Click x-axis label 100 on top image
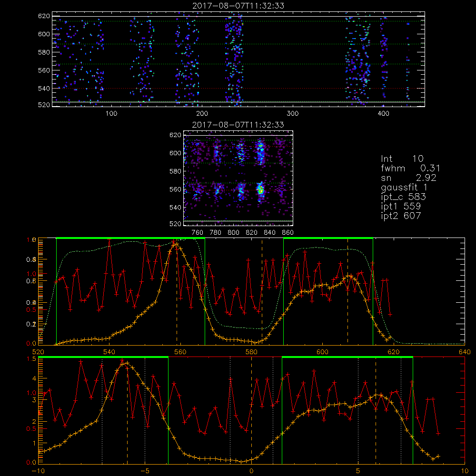The height and width of the screenshot is (476, 476). coord(111,114)
